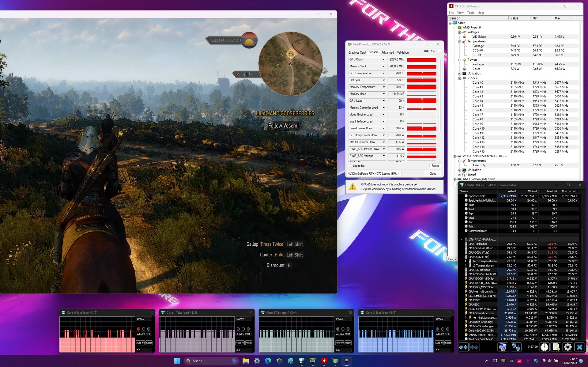Click the GPU Load red graph bar
Viewport: 588px width, 367px height.
tap(421, 101)
